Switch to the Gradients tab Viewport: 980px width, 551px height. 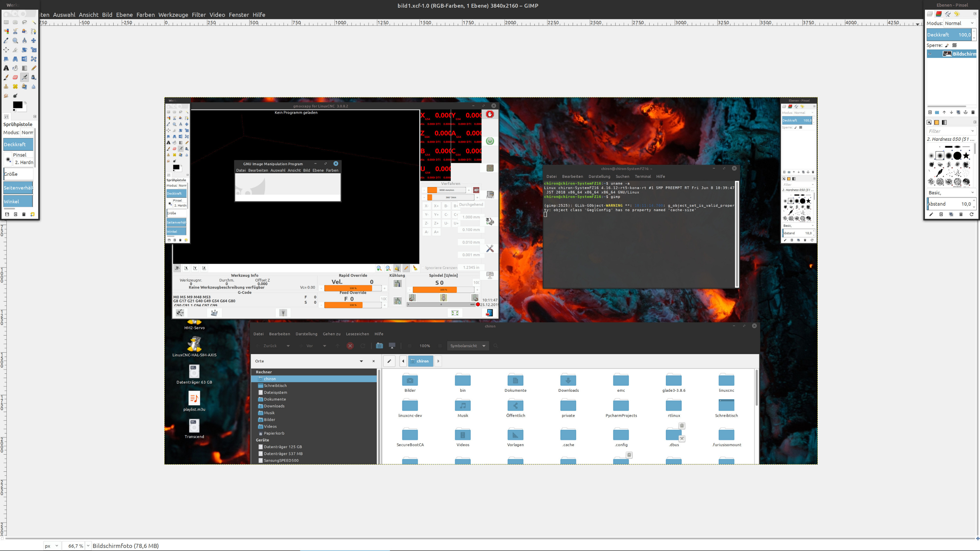[x=944, y=122]
